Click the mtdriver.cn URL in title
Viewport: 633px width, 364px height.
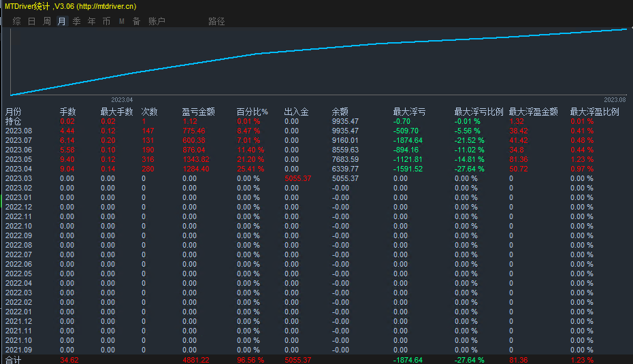point(106,6)
